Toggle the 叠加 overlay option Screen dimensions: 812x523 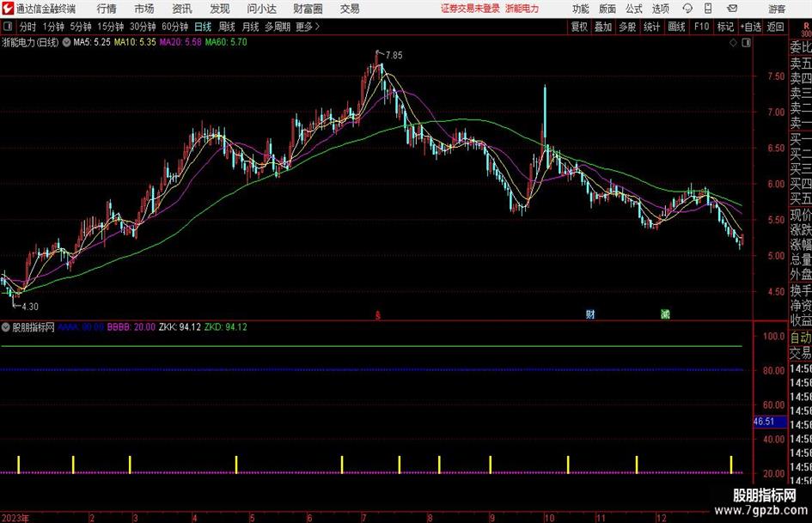pos(603,27)
